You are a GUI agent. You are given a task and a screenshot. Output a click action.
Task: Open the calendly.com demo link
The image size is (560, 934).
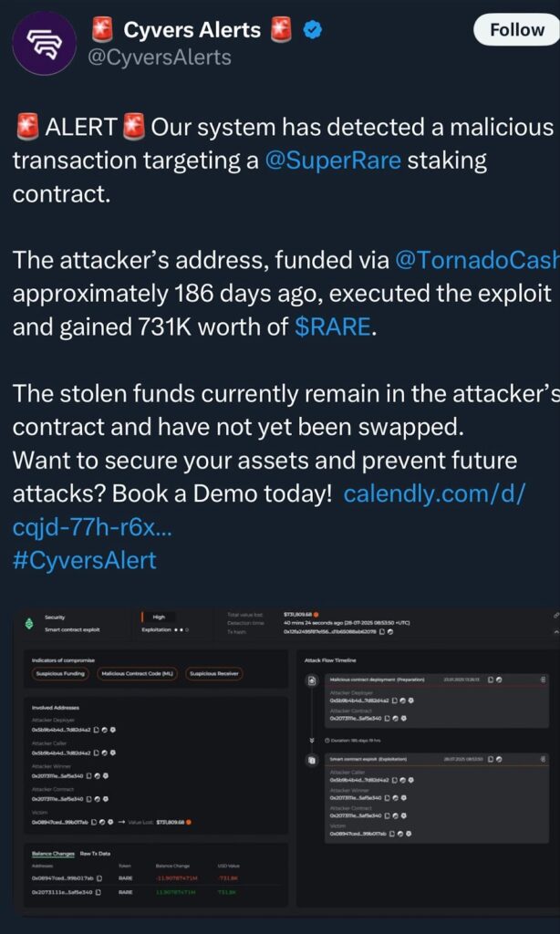point(268,510)
